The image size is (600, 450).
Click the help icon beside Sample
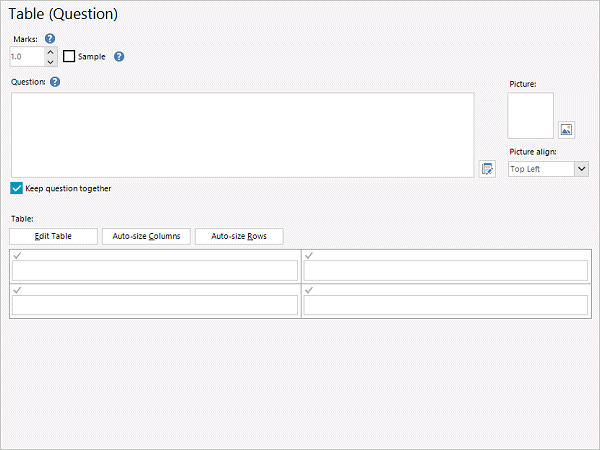118,56
